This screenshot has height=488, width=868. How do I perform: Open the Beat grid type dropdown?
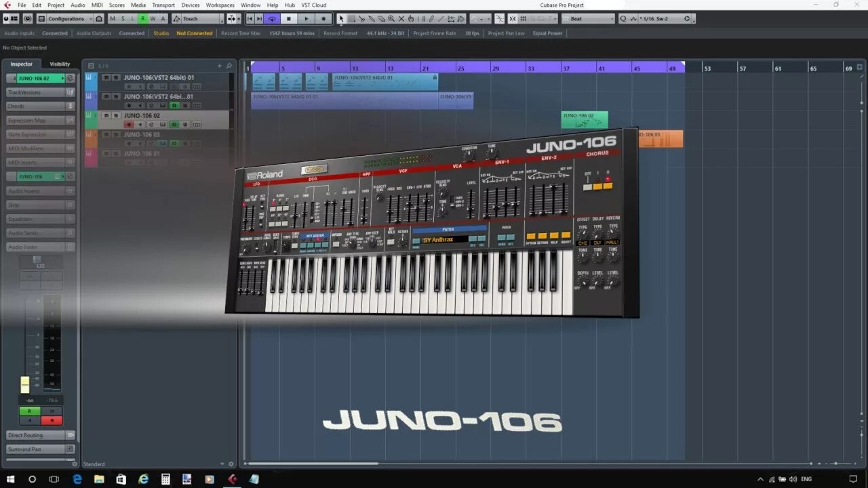click(x=588, y=18)
